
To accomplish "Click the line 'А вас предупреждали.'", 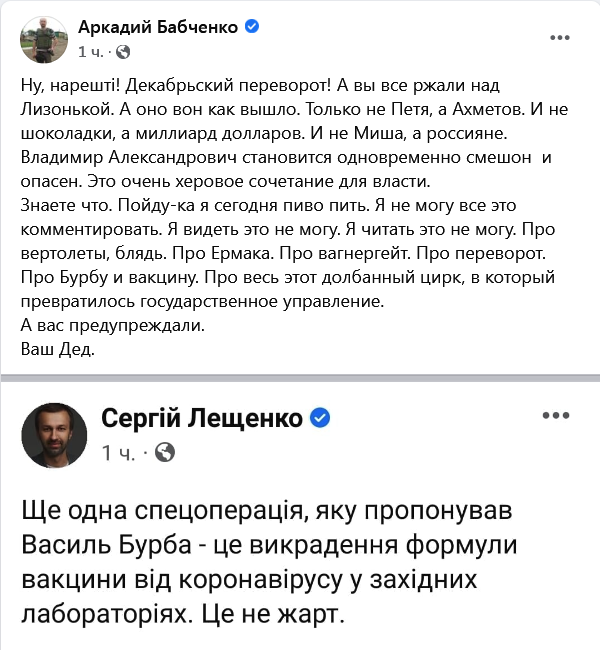I will pos(113,325).
